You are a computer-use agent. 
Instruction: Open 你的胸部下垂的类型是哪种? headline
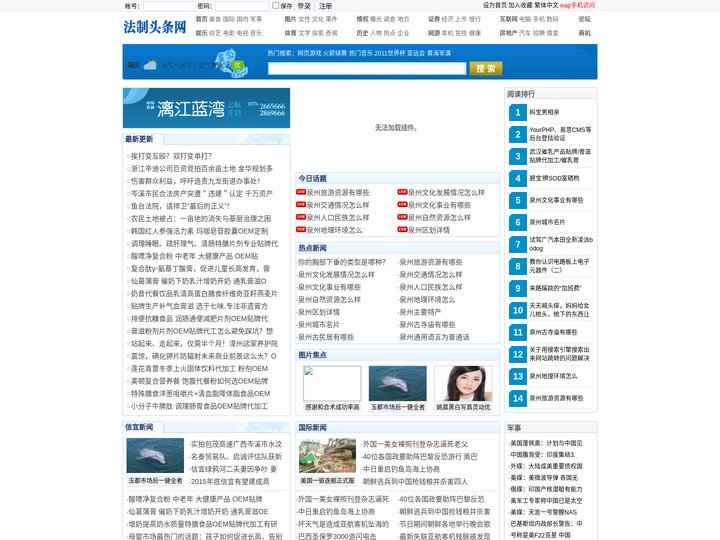point(342,262)
